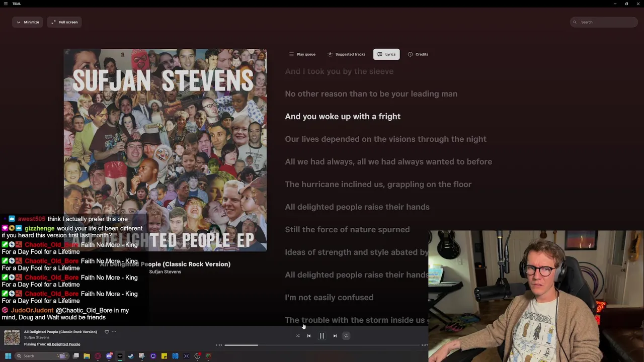Image resolution: width=644 pixels, height=362 pixels.
Task: Open the yellow Sticky Notes taskbar icon
Action: (x=164, y=356)
